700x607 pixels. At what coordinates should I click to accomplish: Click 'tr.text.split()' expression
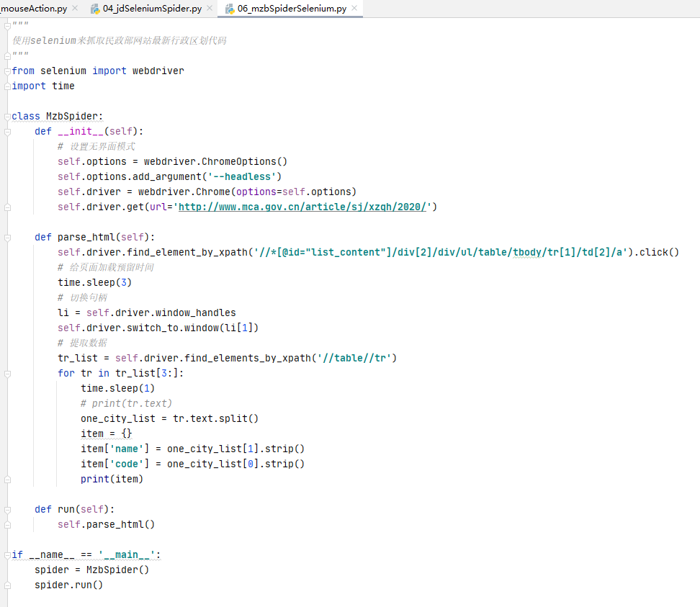click(x=215, y=418)
